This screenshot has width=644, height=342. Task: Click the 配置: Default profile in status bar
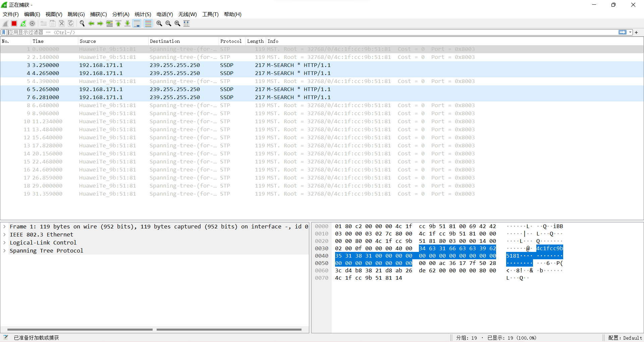click(625, 338)
